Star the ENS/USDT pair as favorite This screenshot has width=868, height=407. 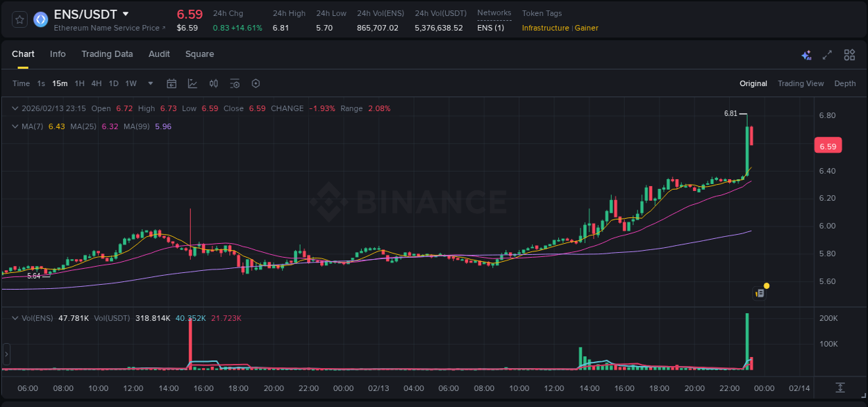pyautogui.click(x=19, y=19)
